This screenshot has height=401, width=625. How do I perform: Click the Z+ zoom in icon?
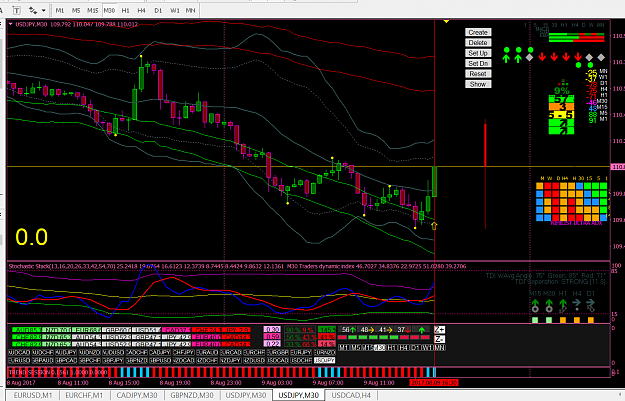(x=439, y=330)
